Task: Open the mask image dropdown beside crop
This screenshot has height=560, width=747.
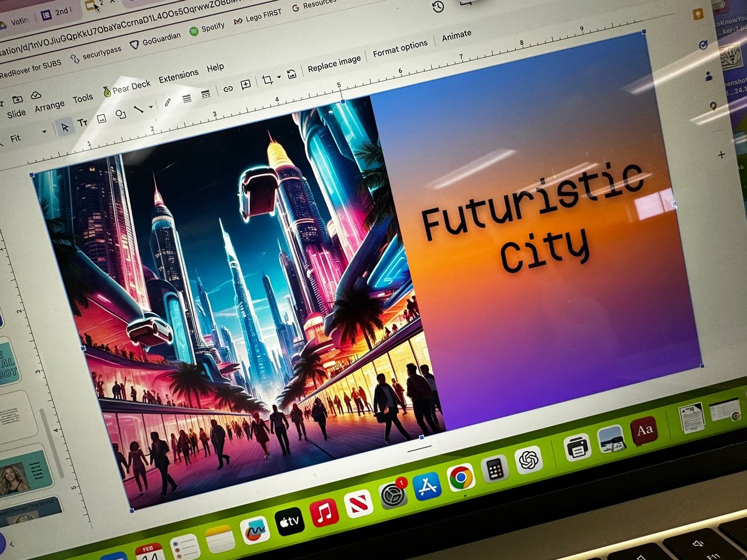Action: pyautogui.click(x=278, y=78)
